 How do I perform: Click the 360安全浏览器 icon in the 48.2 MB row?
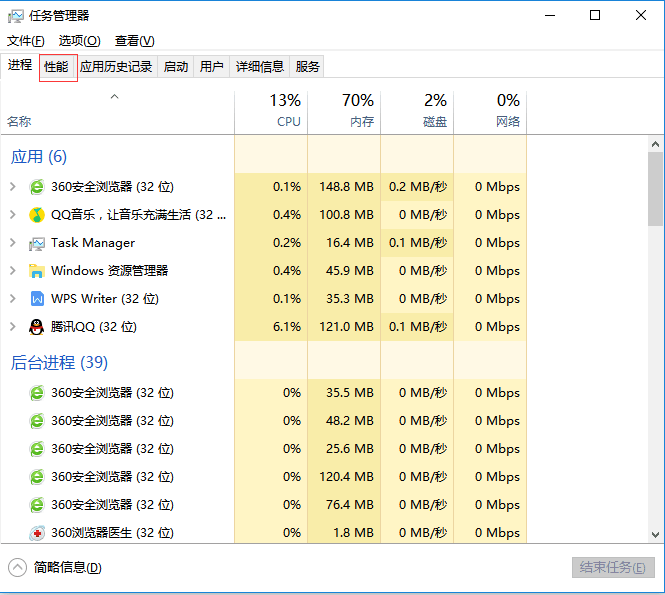(x=37, y=421)
